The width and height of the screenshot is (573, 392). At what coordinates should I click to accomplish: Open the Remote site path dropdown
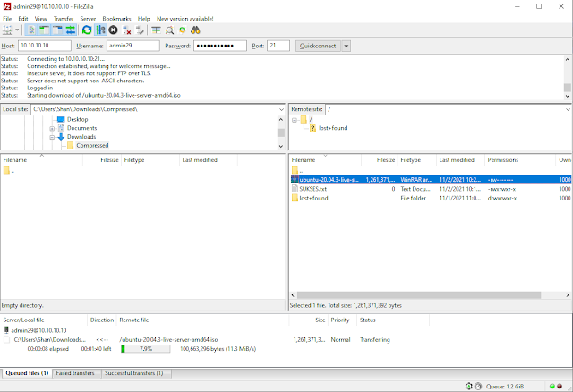pyautogui.click(x=568, y=109)
